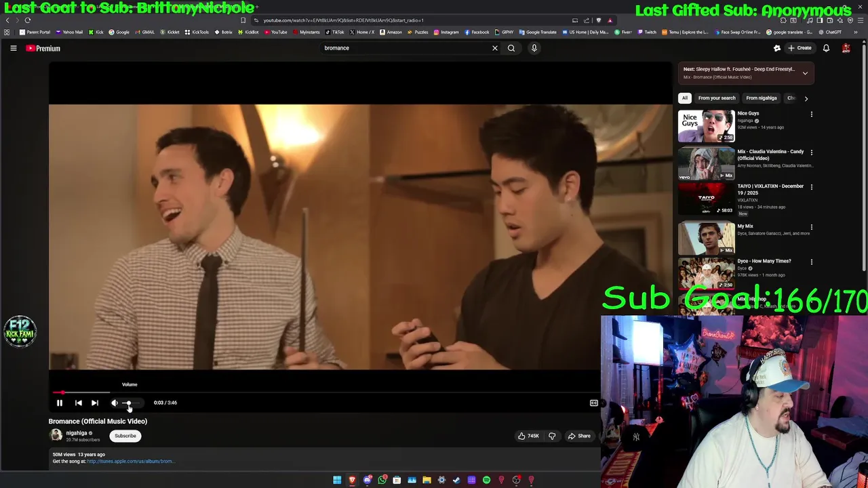
Task: Select the From your search chip
Action: tap(717, 98)
